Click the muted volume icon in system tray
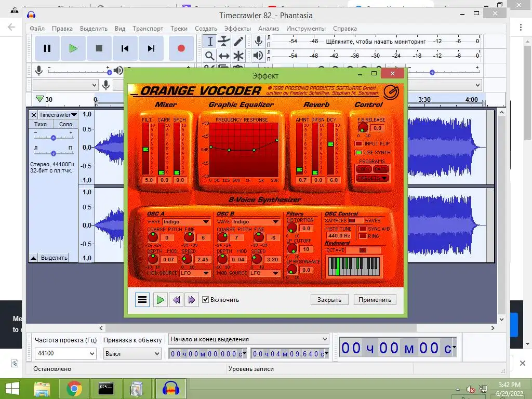Screen dimensions: 532x399 click(470, 389)
